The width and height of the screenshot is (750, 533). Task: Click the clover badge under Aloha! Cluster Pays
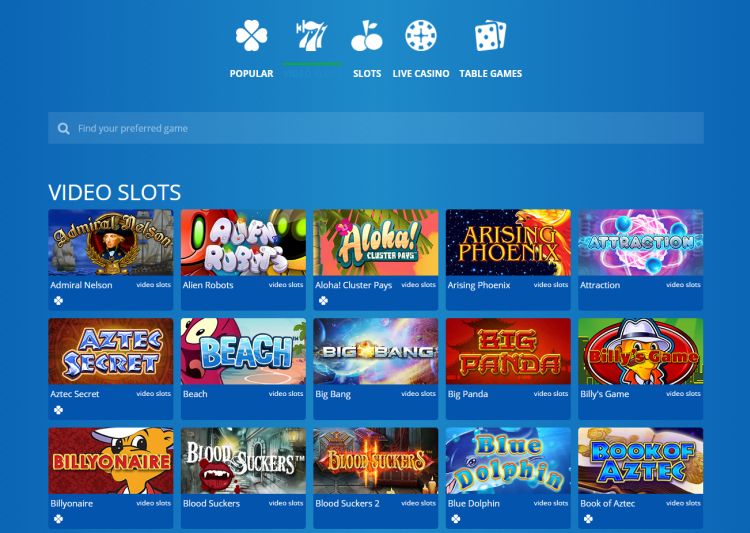point(323,300)
